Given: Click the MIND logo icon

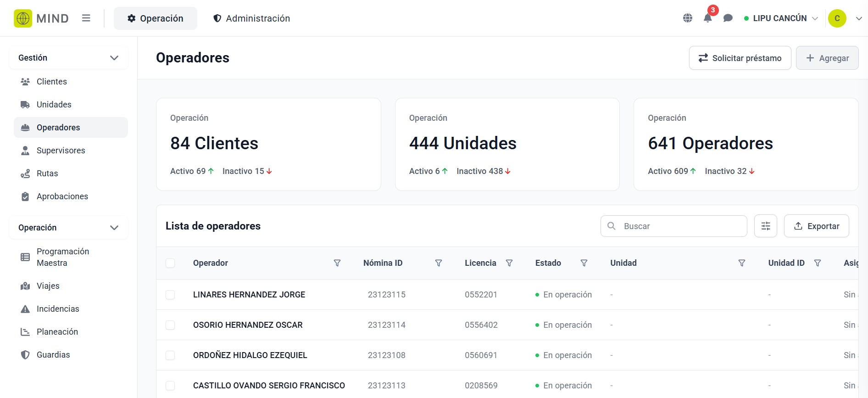Looking at the screenshot, I should (23, 18).
